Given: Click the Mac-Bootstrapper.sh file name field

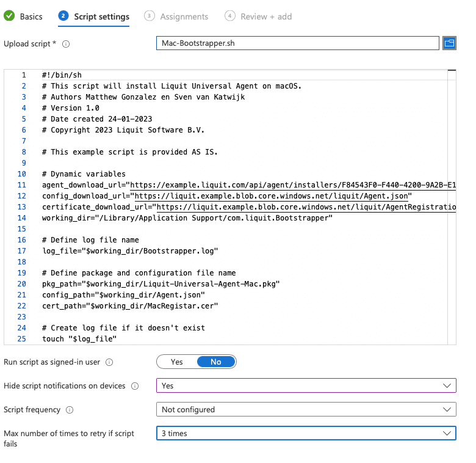Looking at the screenshot, I should tap(297, 43).
